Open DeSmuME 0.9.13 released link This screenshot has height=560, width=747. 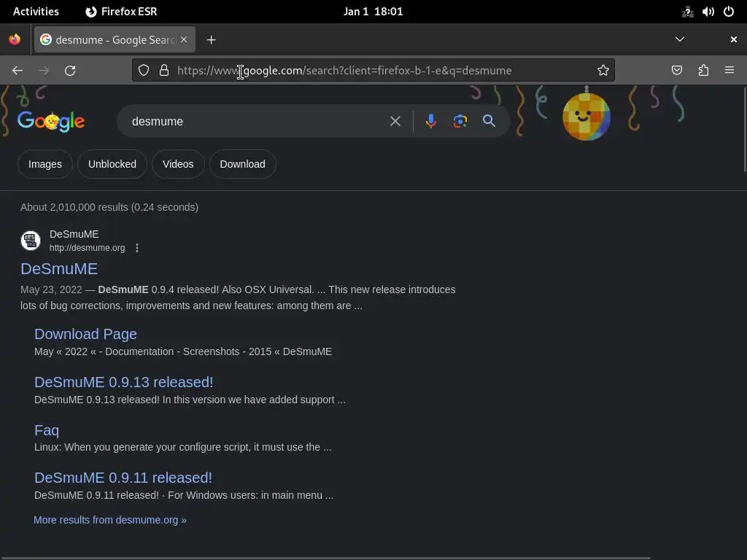pos(124,382)
